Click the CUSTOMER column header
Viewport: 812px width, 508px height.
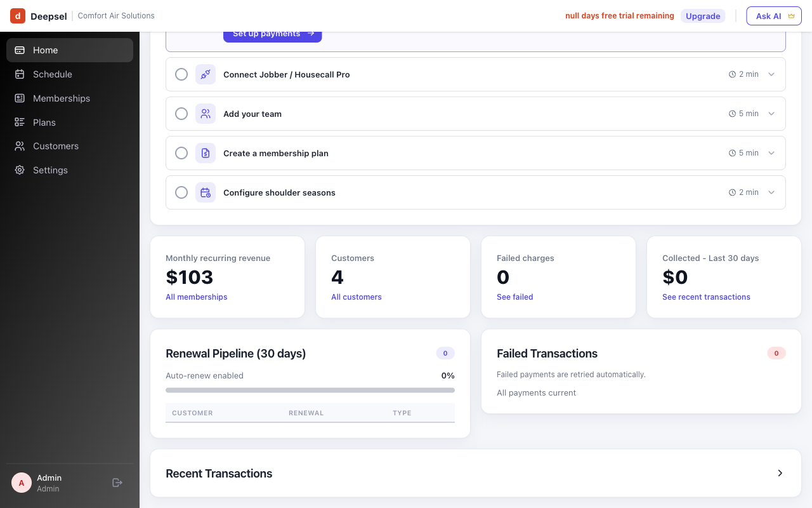pyautogui.click(x=192, y=413)
